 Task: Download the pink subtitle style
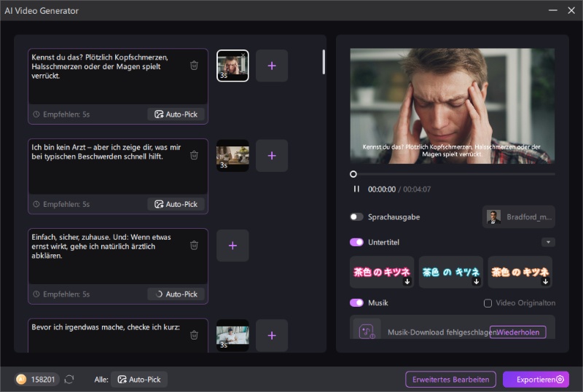coord(407,281)
